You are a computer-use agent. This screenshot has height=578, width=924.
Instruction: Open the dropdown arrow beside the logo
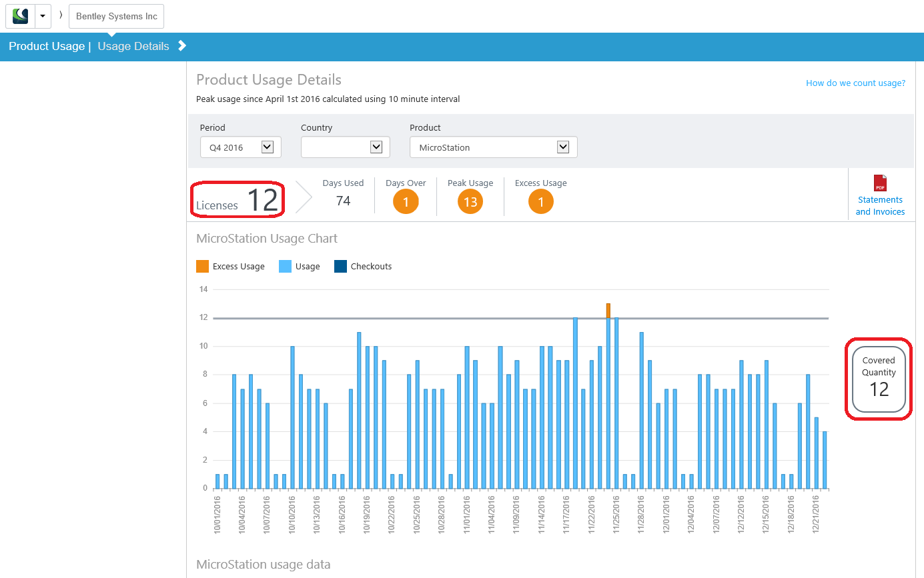point(43,16)
